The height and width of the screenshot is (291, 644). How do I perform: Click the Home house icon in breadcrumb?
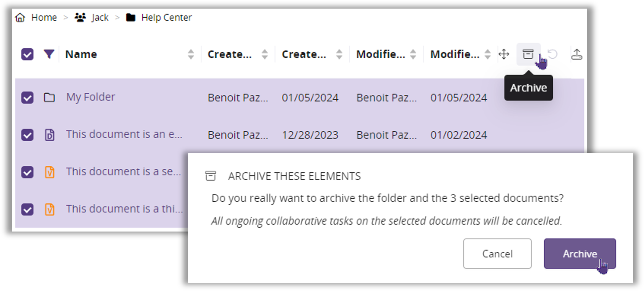coord(20,17)
